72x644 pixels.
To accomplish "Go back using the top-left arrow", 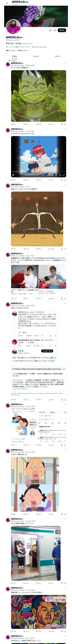I will 7,3.
